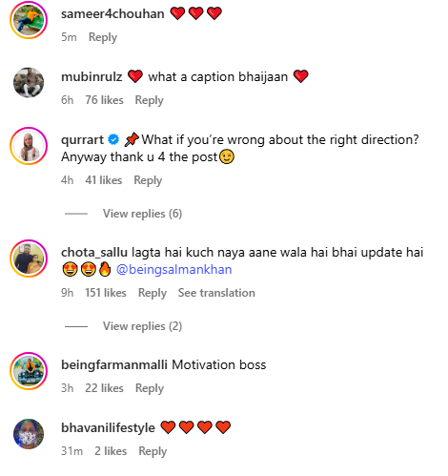Image resolution: width=448 pixels, height=476 pixels.
Task: Reply to sameer4chouhan's comment
Action: coord(103,37)
